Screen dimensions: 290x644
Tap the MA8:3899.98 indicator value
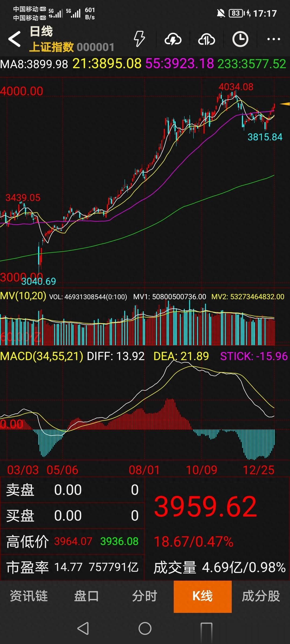click(34, 64)
